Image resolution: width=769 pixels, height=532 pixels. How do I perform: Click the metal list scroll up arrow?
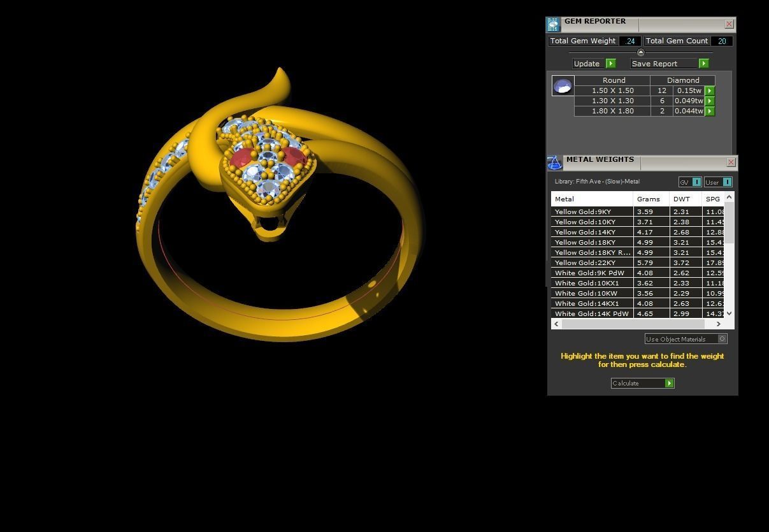point(729,198)
